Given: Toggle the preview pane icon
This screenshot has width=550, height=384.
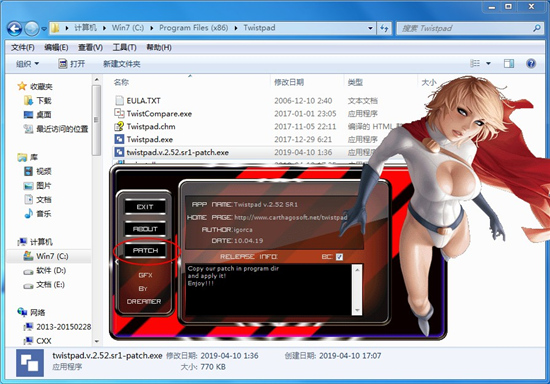Looking at the screenshot, I should [509, 63].
